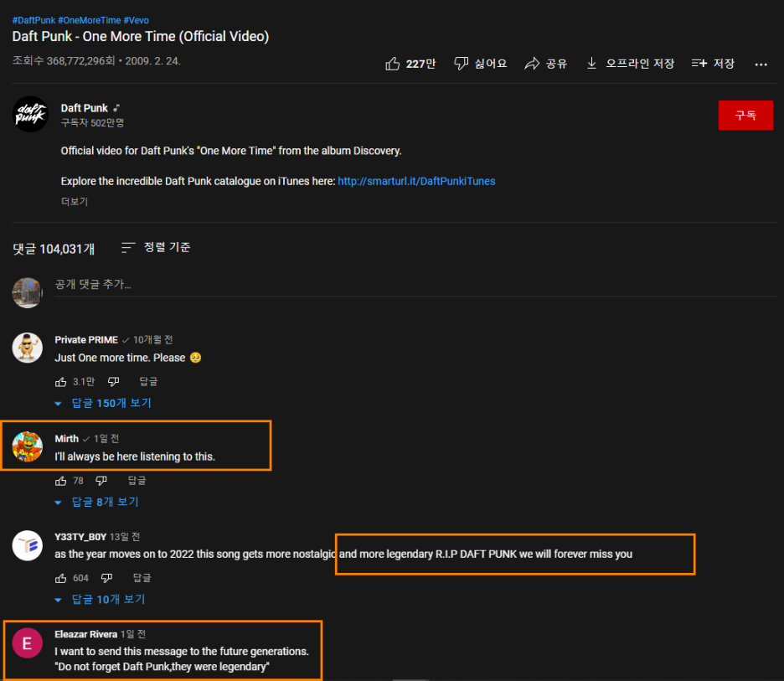Open Daft Punk channel name link
Screen dimensions: 784x681
click(x=84, y=108)
